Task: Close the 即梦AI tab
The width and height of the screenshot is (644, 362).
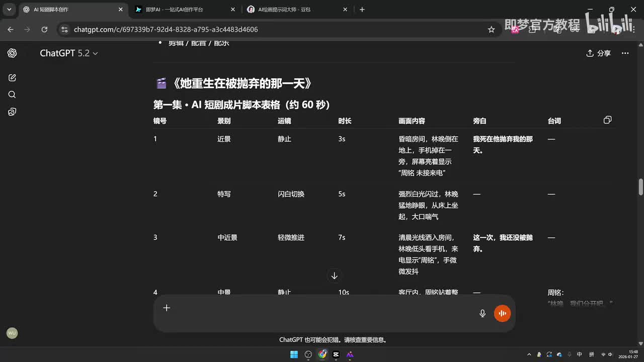Action: [x=232, y=10]
